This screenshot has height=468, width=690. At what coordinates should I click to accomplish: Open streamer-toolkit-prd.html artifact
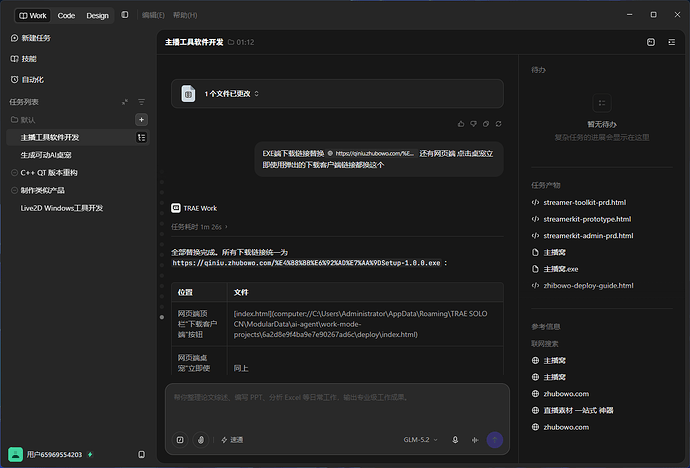[579, 202]
